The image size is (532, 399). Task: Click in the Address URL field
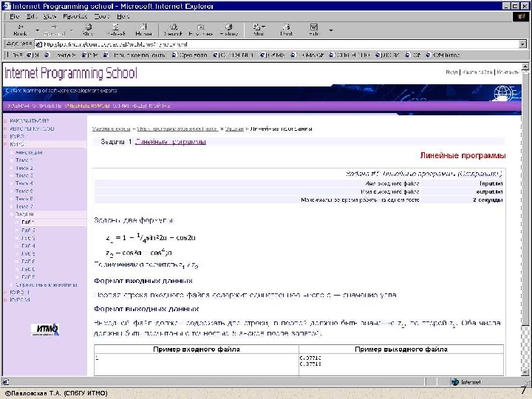pyautogui.click(x=279, y=44)
